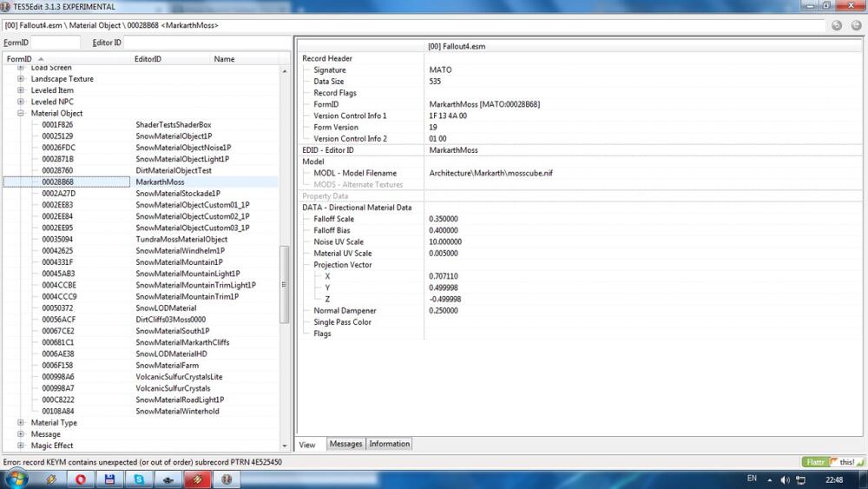The width and height of the screenshot is (868, 489).
Task: Switch to the Messages tab
Action: 345,444
